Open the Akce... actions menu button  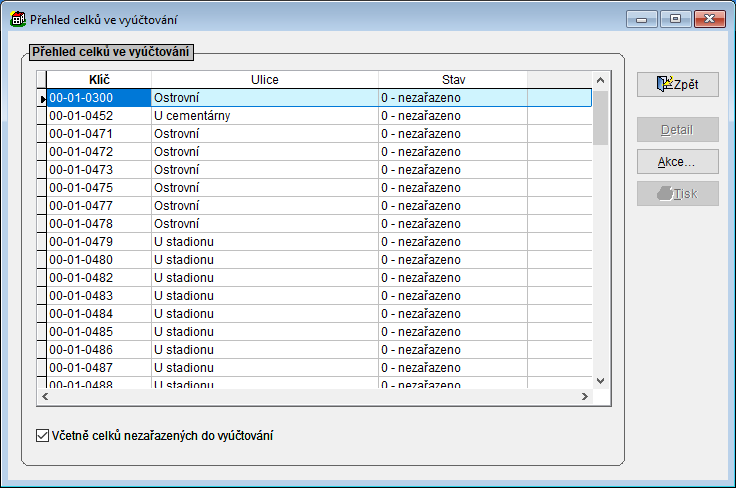point(677,161)
